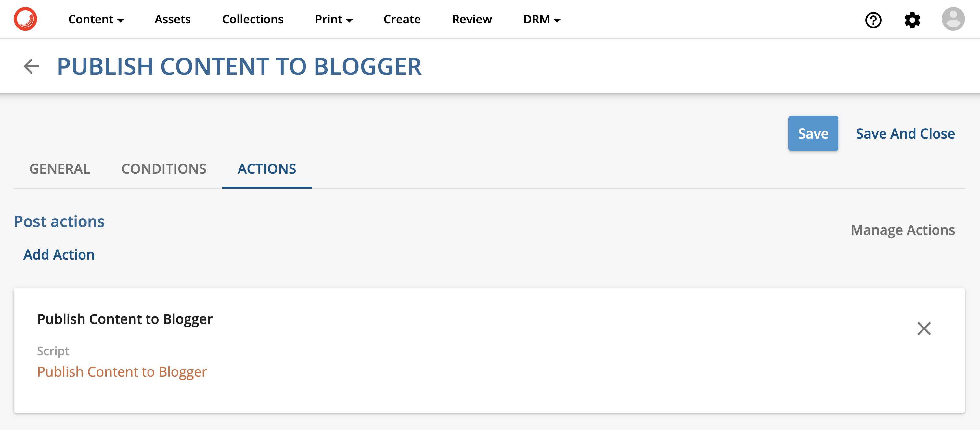Open the Collections menu item
The height and width of the screenshot is (430, 980).
252,20
